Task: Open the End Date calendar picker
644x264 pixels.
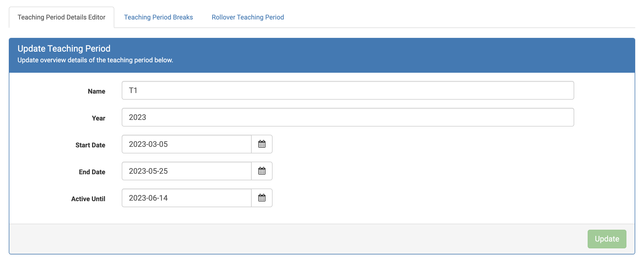Action: click(x=262, y=171)
